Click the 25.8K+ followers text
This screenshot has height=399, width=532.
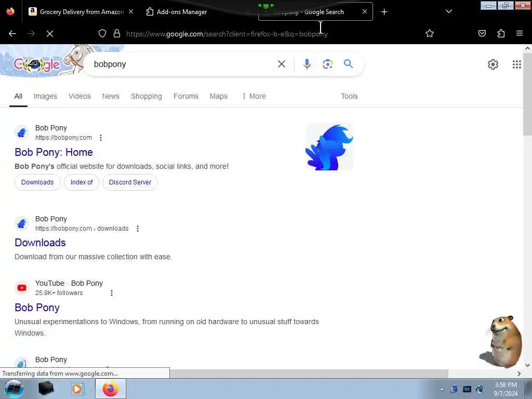point(59,293)
